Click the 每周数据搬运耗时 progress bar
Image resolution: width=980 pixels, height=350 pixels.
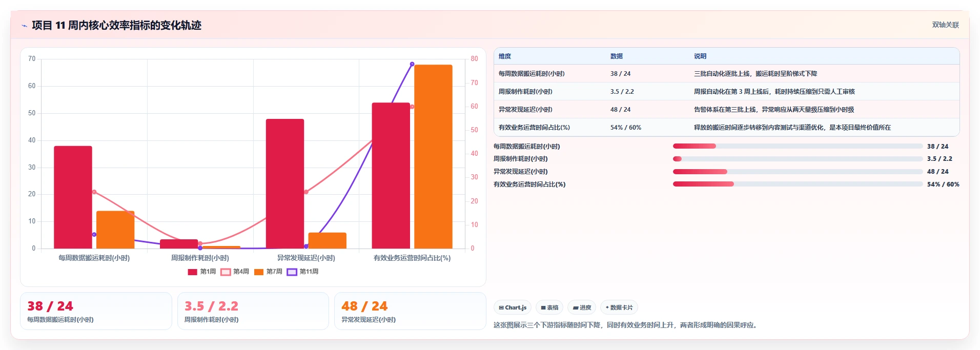pyautogui.click(x=798, y=146)
